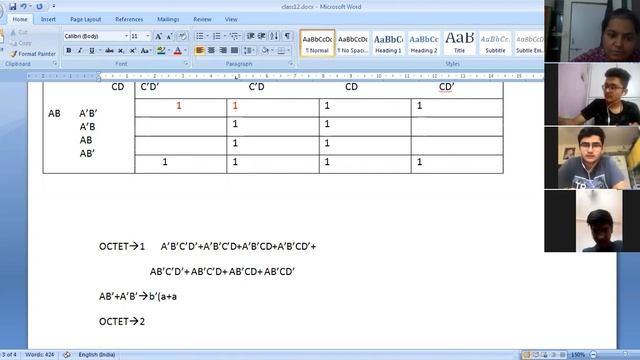Open the Mailings tab
640x360 pixels.
click(x=168, y=19)
